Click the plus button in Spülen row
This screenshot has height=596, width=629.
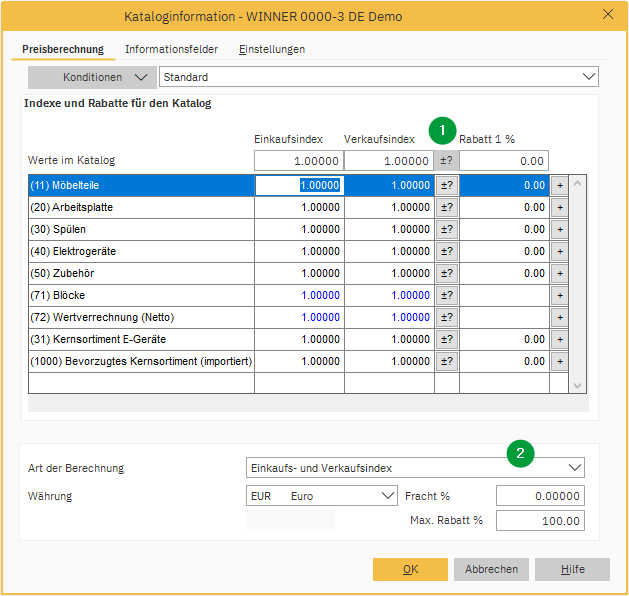pos(559,229)
